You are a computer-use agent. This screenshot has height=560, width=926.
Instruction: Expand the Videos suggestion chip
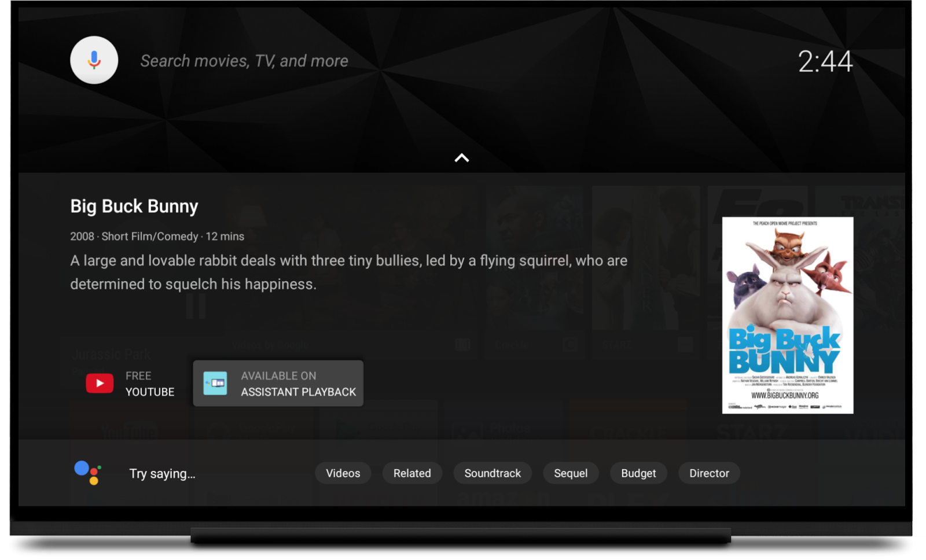click(343, 473)
